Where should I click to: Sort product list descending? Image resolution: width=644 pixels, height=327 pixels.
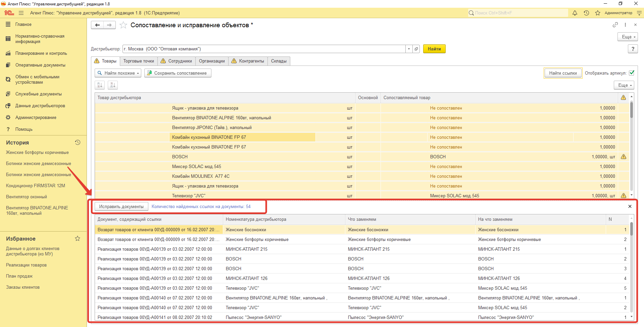point(113,85)
